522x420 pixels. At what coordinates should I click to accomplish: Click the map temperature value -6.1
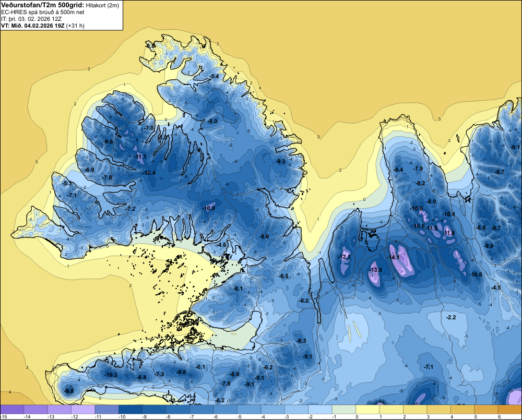201,367
